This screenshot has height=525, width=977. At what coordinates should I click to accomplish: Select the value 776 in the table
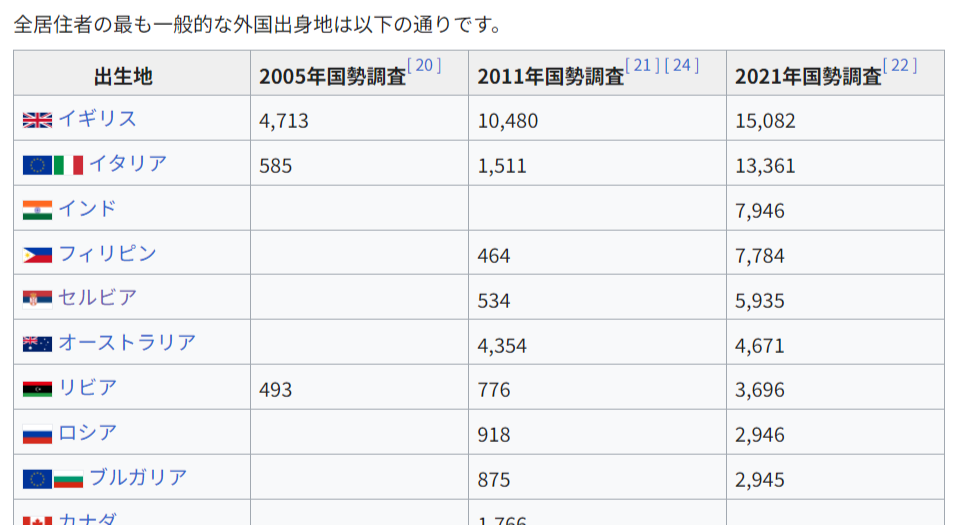tap(494, 390)
